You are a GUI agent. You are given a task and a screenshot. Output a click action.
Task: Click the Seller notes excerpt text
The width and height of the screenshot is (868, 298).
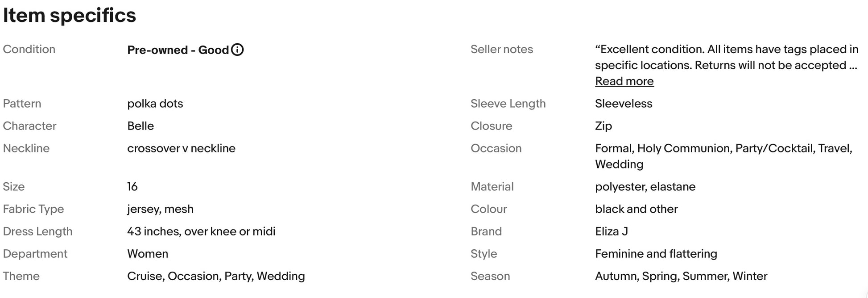tap(727, 57)
